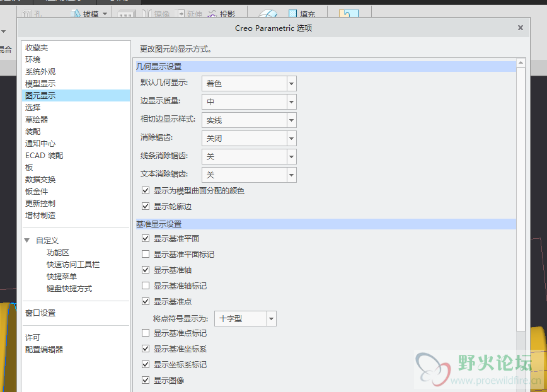Screen dimensions: 547x392
Task: Uncheck 显示基准轴 checkbox
Action: pos(146,270)
